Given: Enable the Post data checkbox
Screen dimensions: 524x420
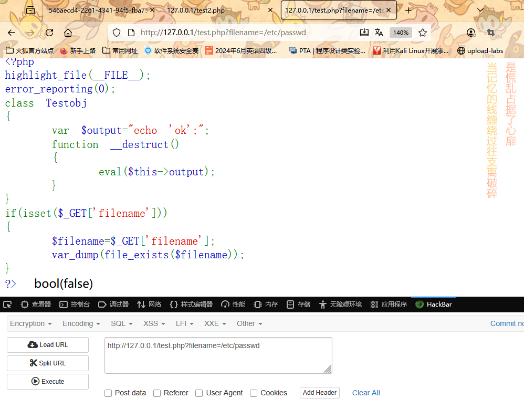Looking at the screenshot, I should click(x=108, y=393).
